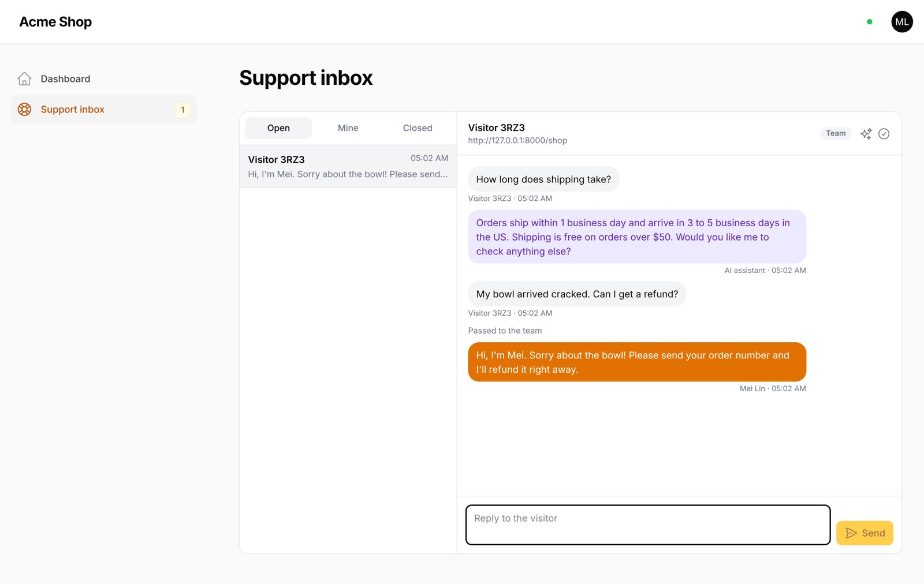Open Support inbox from the sidebar
Viewport: 924px width, 584px height.
[x=103, y=109]
